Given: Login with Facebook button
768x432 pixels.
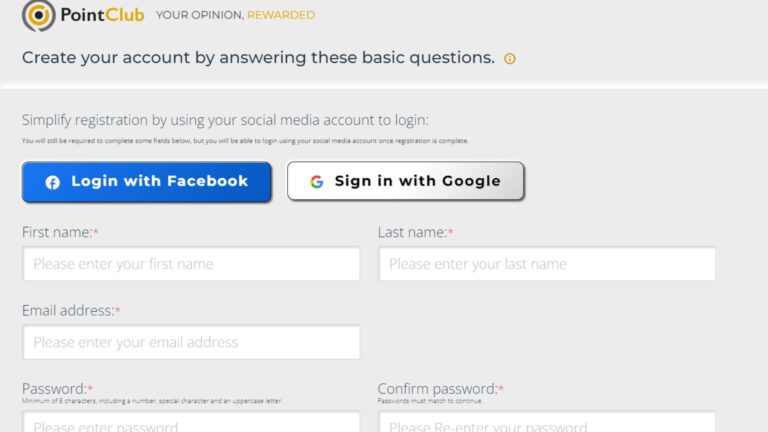Looking at the screenshot, I should 146,182.
